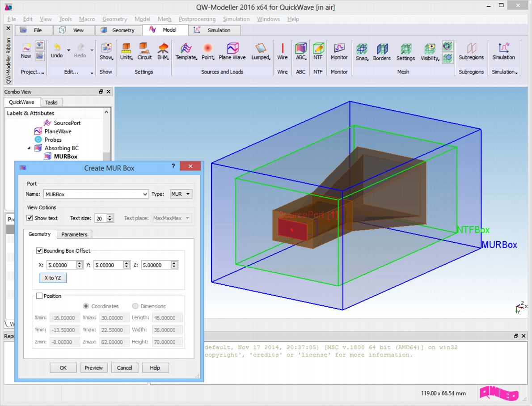Click the OK button

(x=63, y=368)
